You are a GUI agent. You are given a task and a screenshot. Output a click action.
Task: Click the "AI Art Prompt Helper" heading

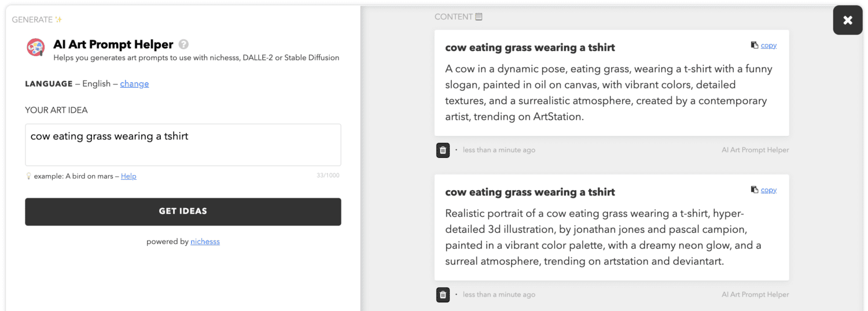[x=113, y=45]
